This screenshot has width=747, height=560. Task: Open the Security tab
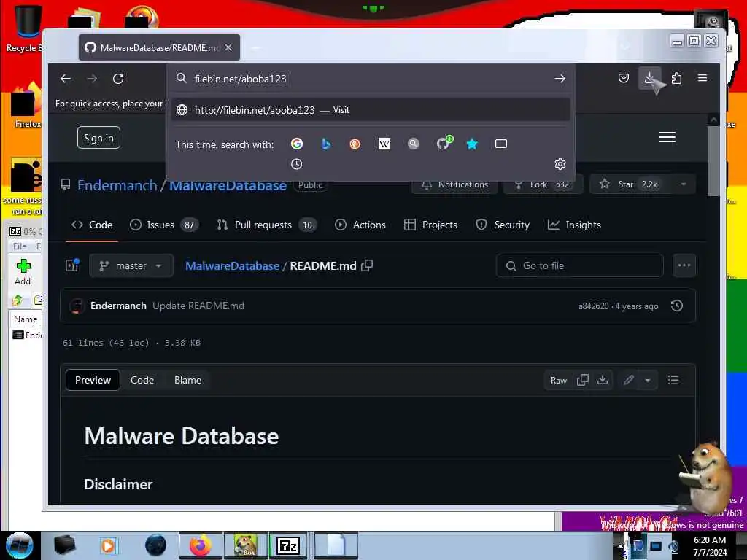tap(503, 225)
